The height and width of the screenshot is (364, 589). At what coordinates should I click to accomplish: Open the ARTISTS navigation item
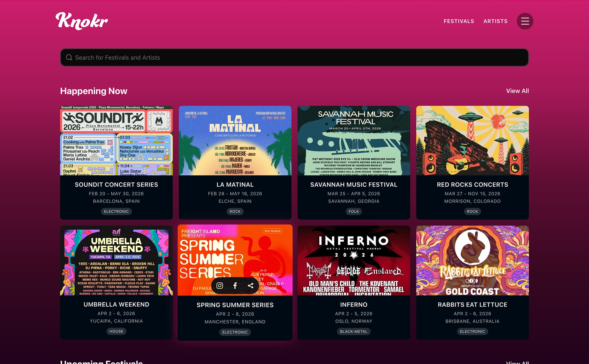pyautogui.click(x=495, y=21)
